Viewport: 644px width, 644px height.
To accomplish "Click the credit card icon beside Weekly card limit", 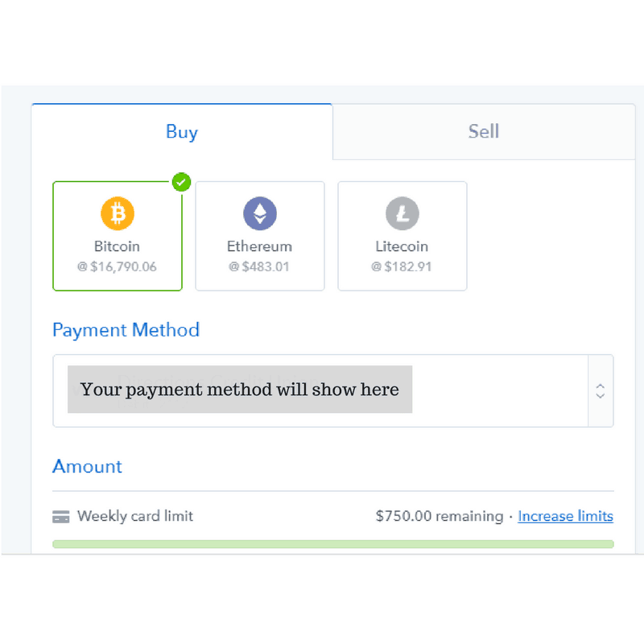I will [x=61, y=516].
